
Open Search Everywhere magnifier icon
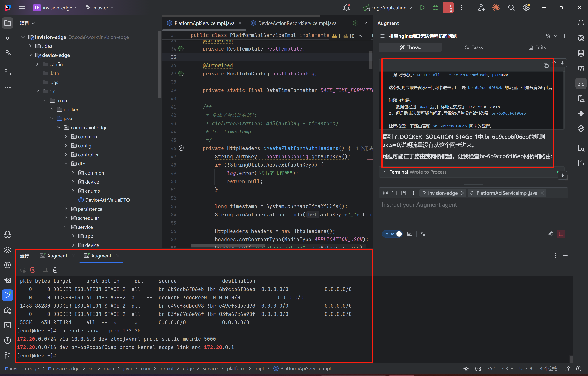(x=511, y=8)
